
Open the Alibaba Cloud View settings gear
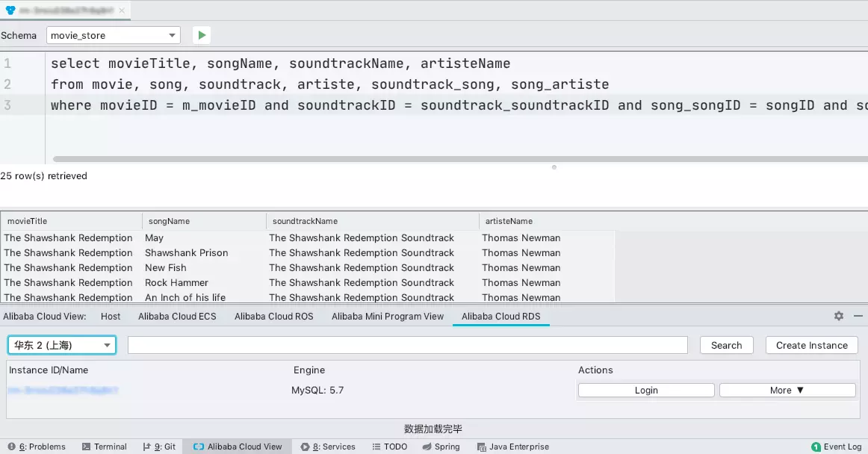pyautogui.click(x=839, y=316)
